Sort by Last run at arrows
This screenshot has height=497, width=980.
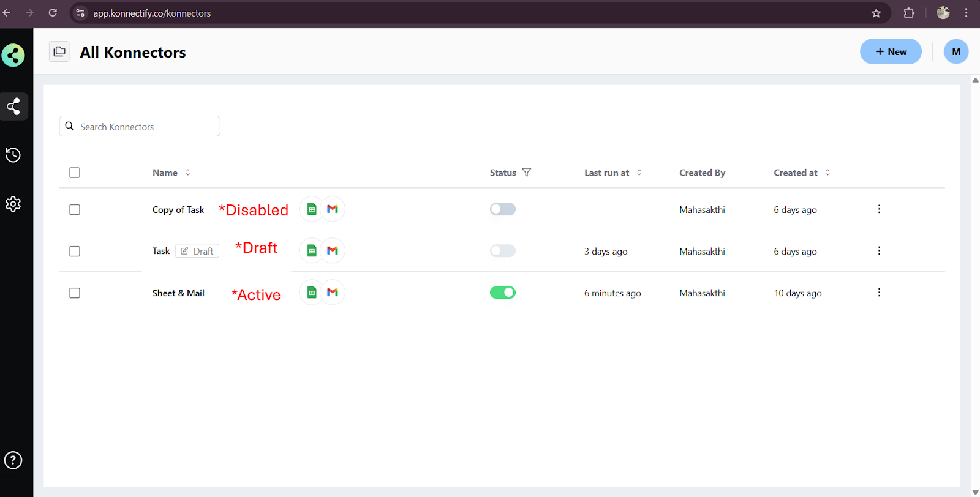click(x=639, y=173)
